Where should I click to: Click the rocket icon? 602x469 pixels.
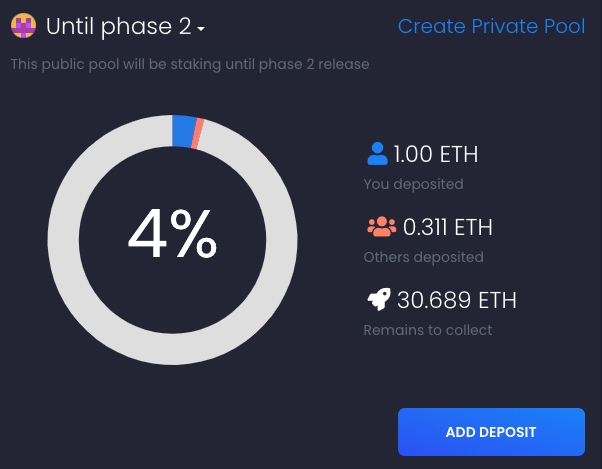pyautogui.click(x=378, y=299)
